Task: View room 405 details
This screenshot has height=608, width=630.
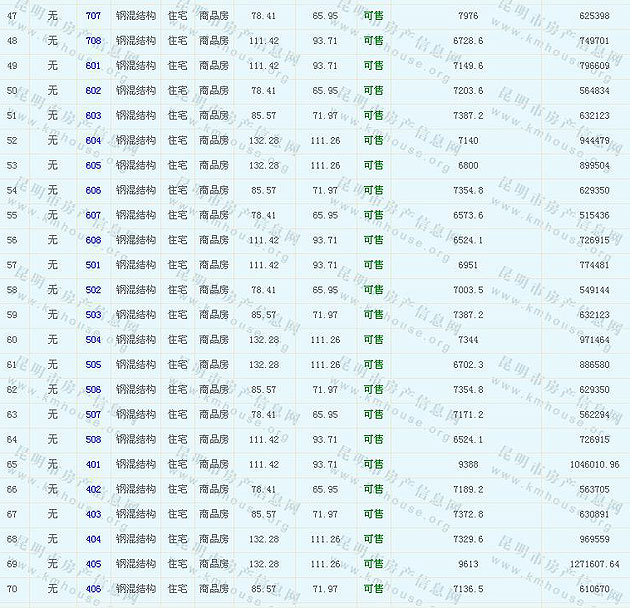Action: [93, 564]
